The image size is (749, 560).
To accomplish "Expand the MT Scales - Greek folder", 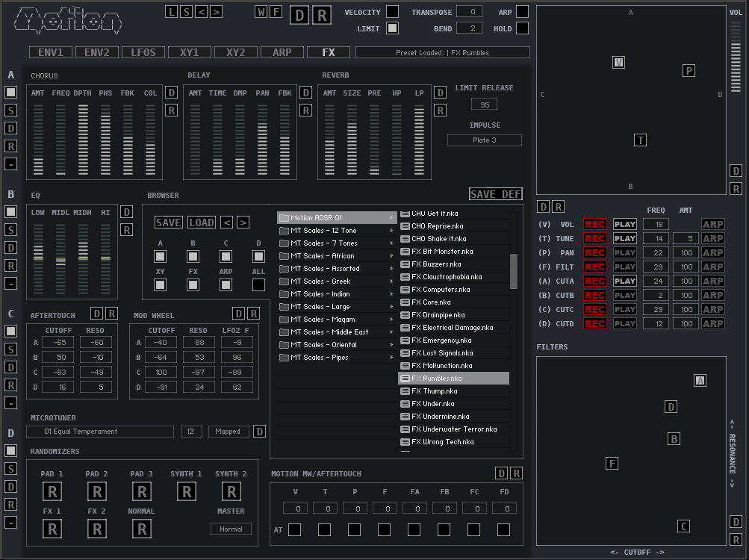I will [x=337, y=281].
